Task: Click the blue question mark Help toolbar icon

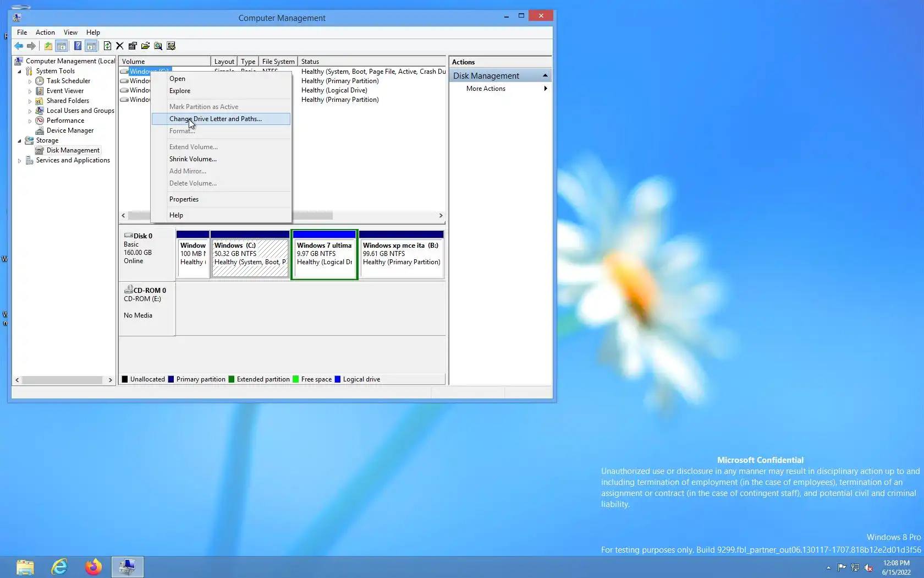Action: [78, 46]
